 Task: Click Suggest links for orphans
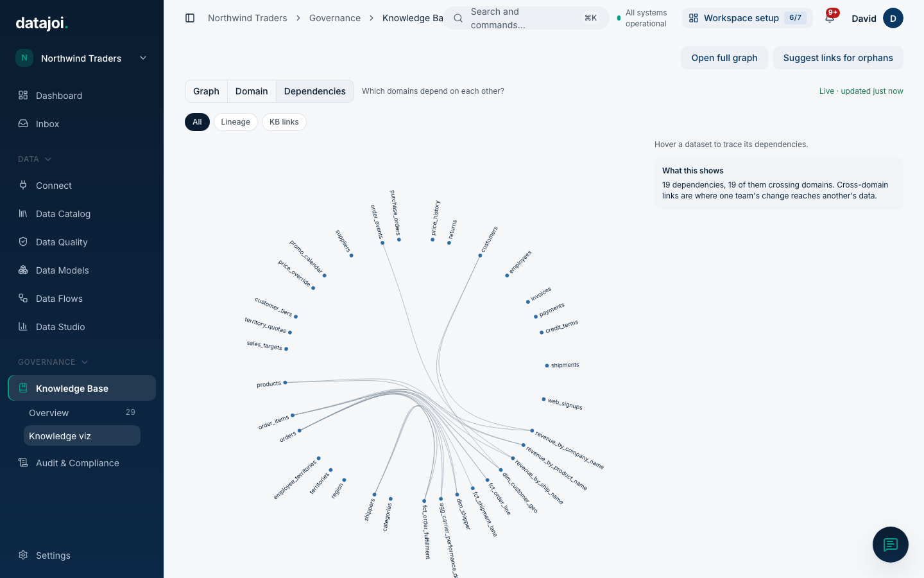coord(838,58)
